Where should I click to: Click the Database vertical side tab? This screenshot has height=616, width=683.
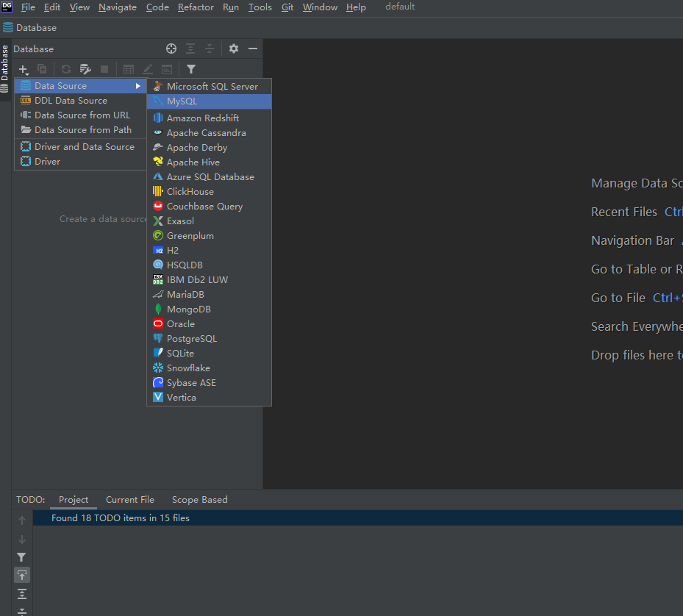tap(5, 68)
